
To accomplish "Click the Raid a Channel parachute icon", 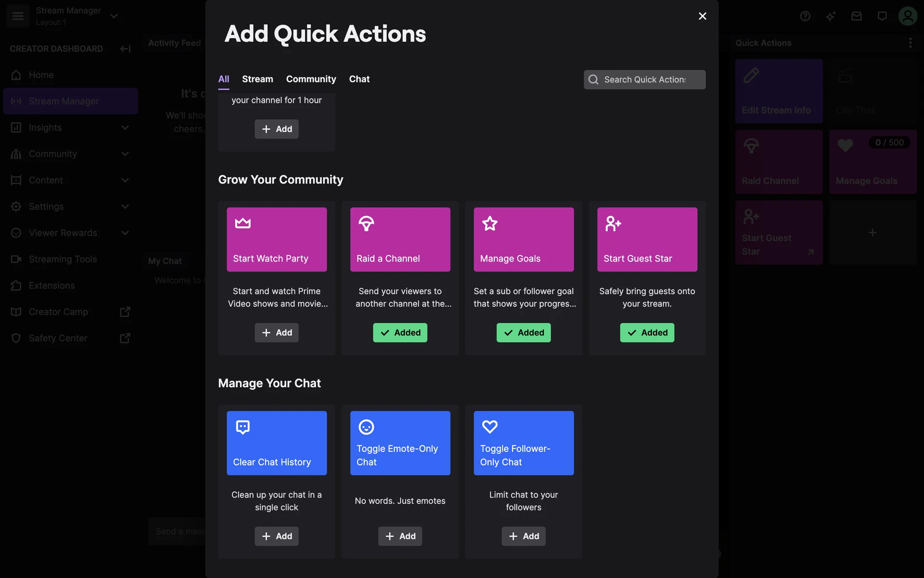I will click(x=366, y=223).
